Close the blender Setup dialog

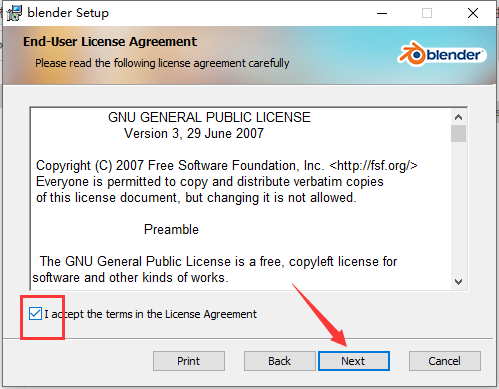[x=473, y=13]
